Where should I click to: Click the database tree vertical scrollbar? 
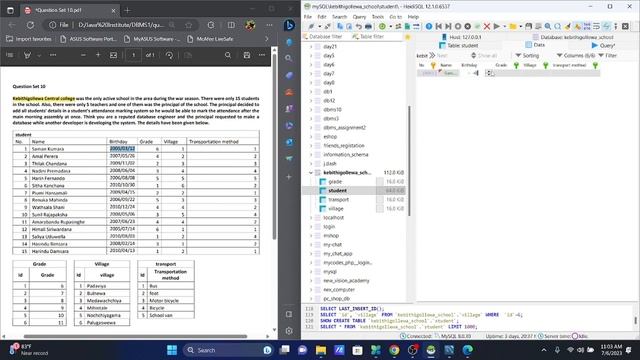tap(409, 160)
